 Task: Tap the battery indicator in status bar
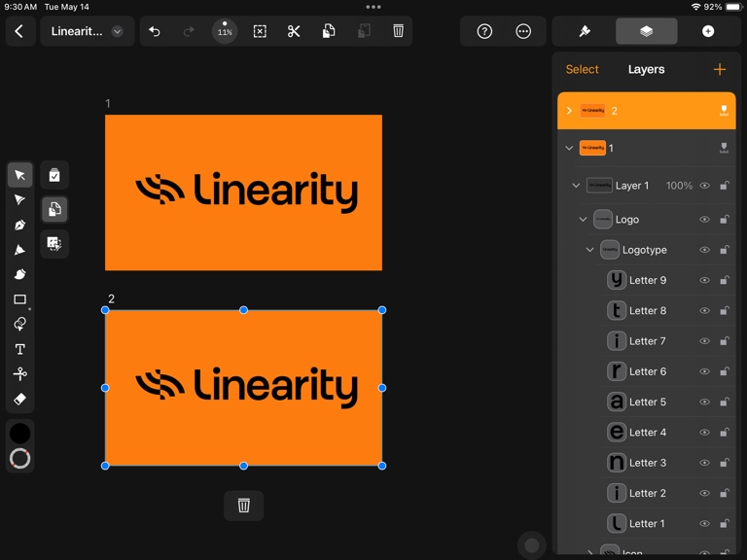[x=733, y=7]
